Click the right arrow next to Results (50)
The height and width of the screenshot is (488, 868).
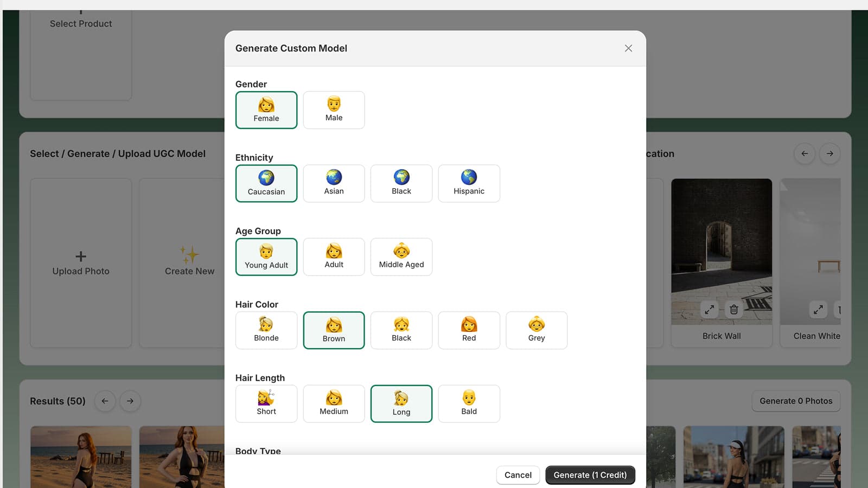click(x=130, y=401)
